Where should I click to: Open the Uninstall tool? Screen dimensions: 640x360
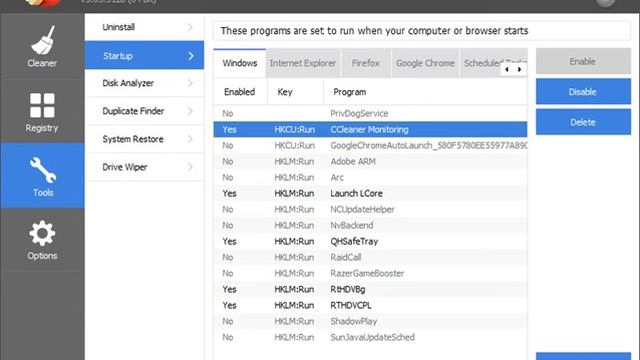point(144,27)
